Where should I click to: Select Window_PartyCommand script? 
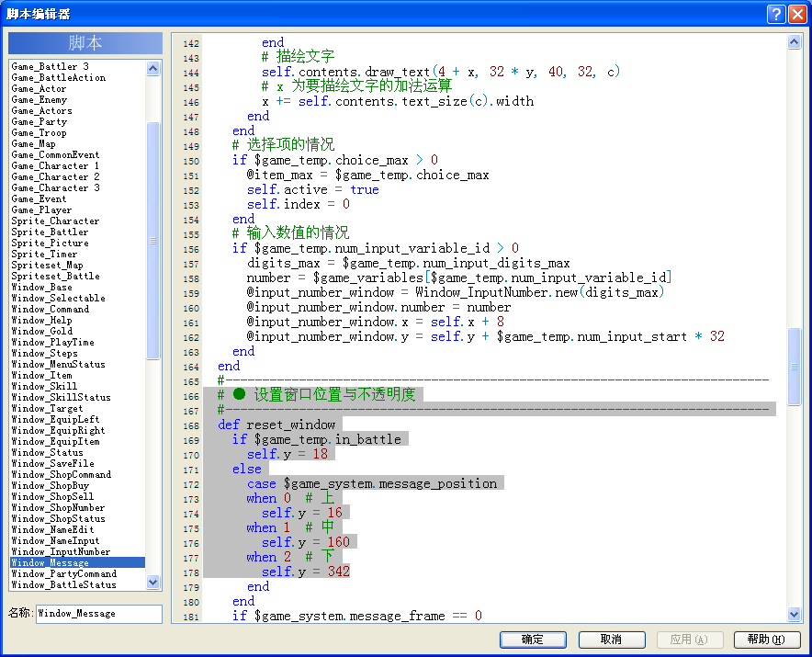click(x=64, y=573)
